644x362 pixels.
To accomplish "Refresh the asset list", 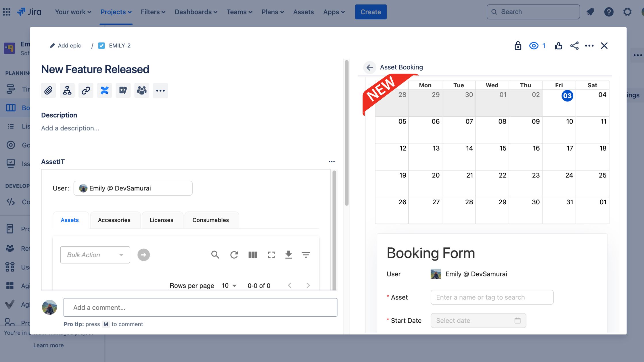I will [x=234, y=255].
